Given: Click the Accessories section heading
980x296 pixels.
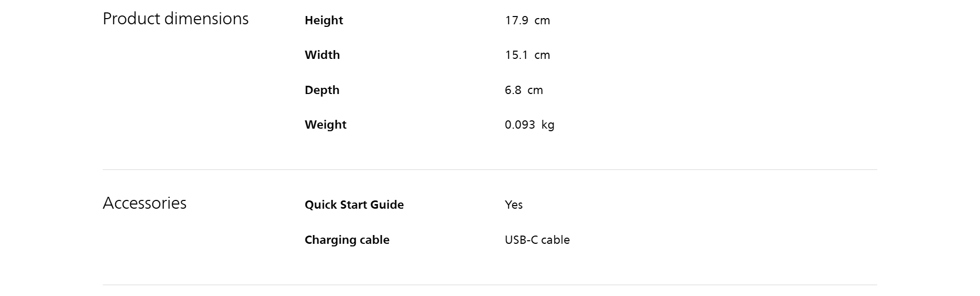Looking at the screenshot, I should [145, 204].
